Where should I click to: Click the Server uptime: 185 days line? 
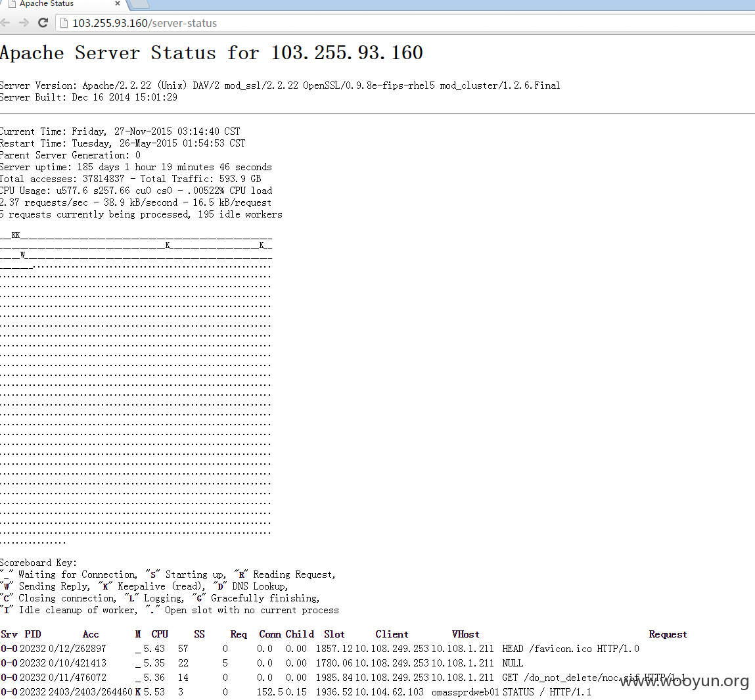click(x=136, y=167)
